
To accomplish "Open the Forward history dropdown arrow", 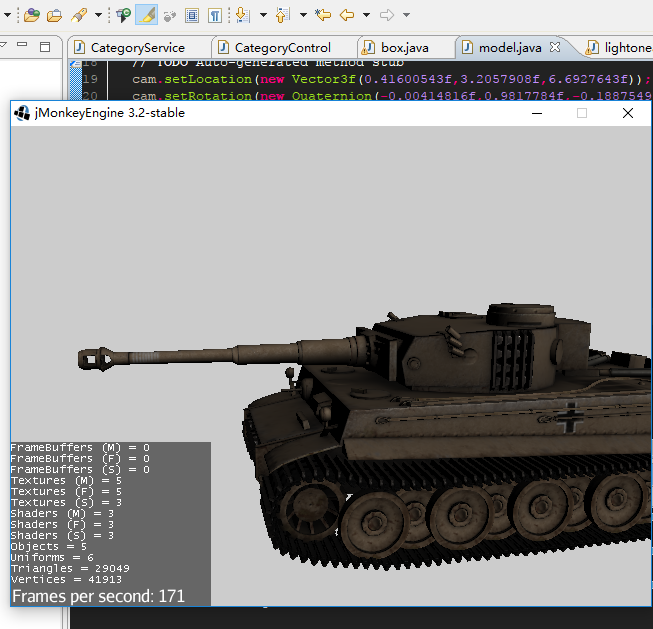I will pos(406,15).
